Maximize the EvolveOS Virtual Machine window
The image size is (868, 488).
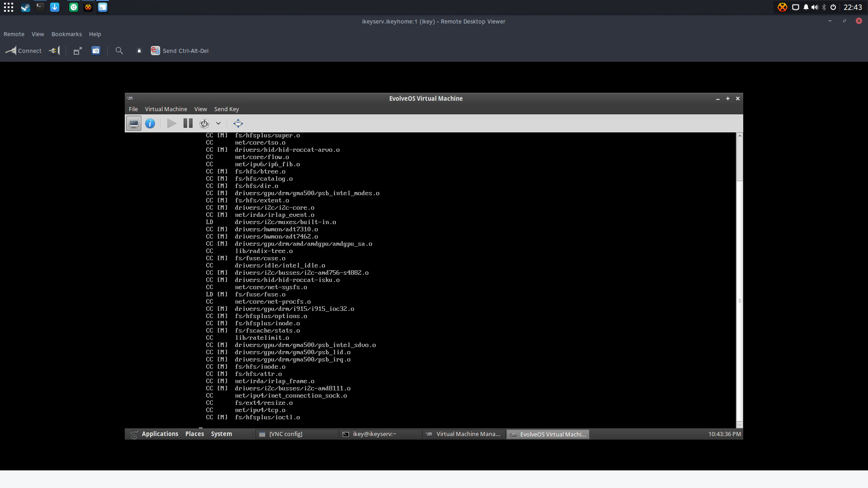pos(728,99)
